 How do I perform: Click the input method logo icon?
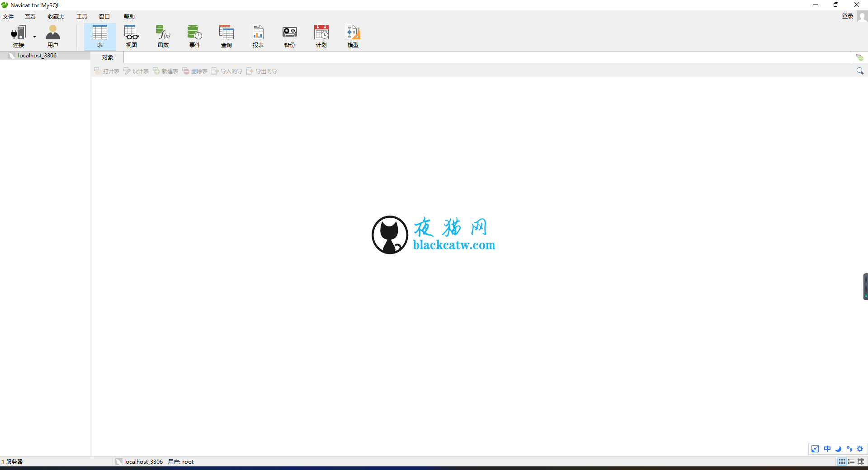[815, 449]
